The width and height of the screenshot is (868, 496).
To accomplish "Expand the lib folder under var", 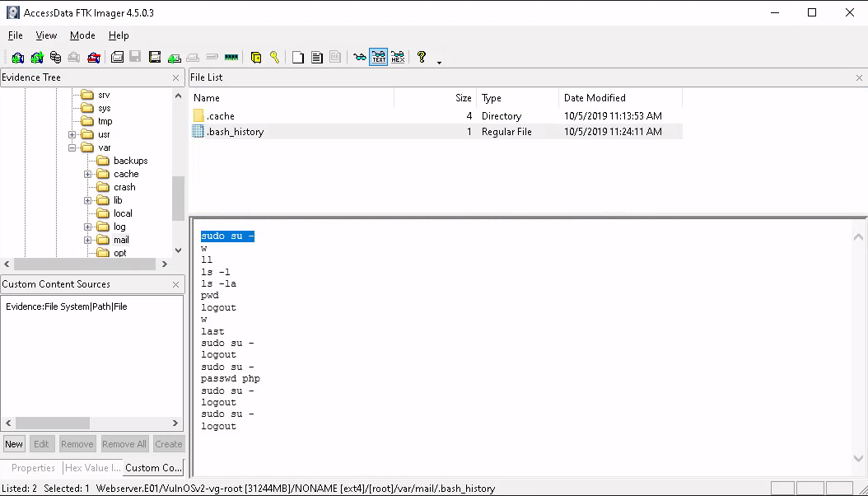I will 87,200.
